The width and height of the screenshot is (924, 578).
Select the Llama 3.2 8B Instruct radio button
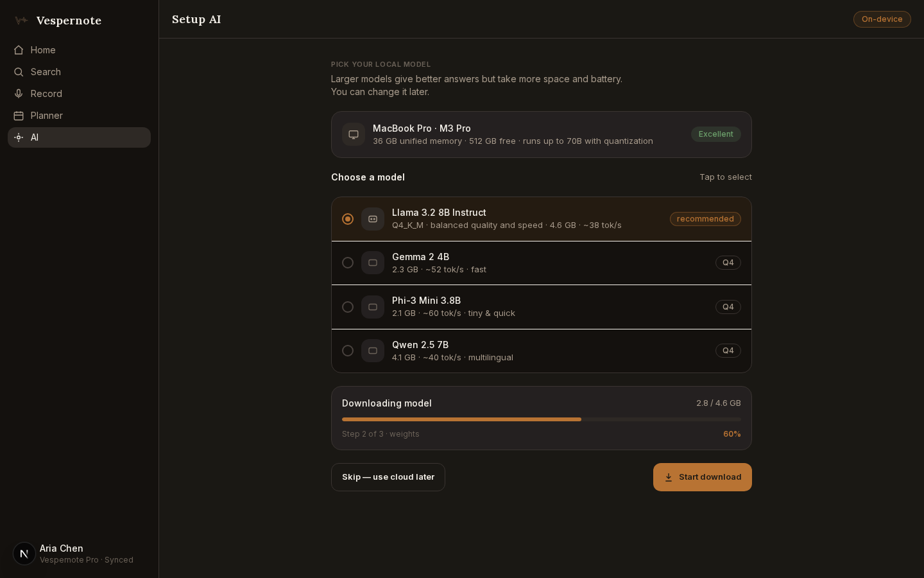(348, 219)
